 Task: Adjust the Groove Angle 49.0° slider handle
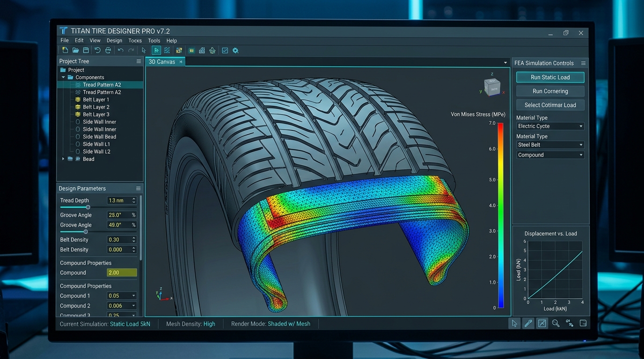pos(86,231)
